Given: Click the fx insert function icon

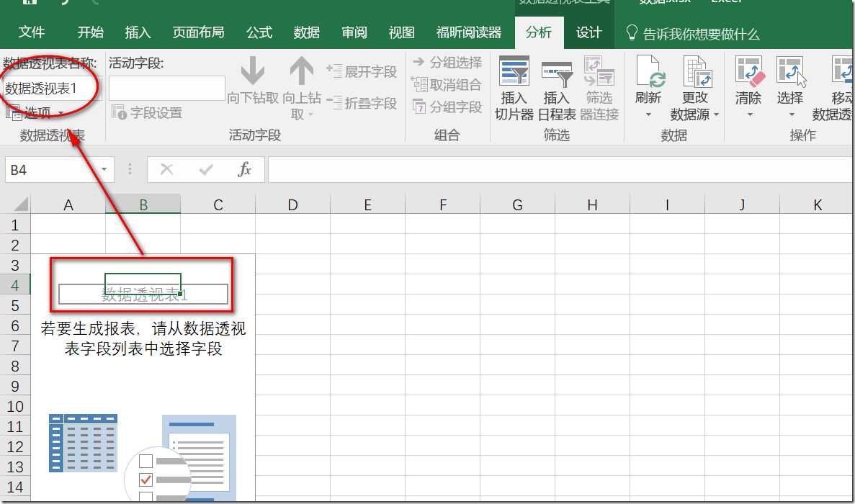Looking at the screenshot, I should click(x=244, y=170).
